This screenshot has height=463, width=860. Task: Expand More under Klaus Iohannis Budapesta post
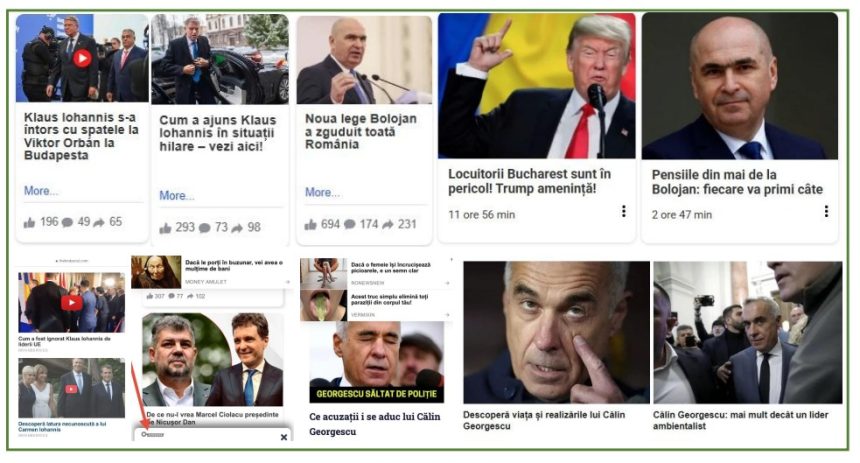(x=41, y=191)
